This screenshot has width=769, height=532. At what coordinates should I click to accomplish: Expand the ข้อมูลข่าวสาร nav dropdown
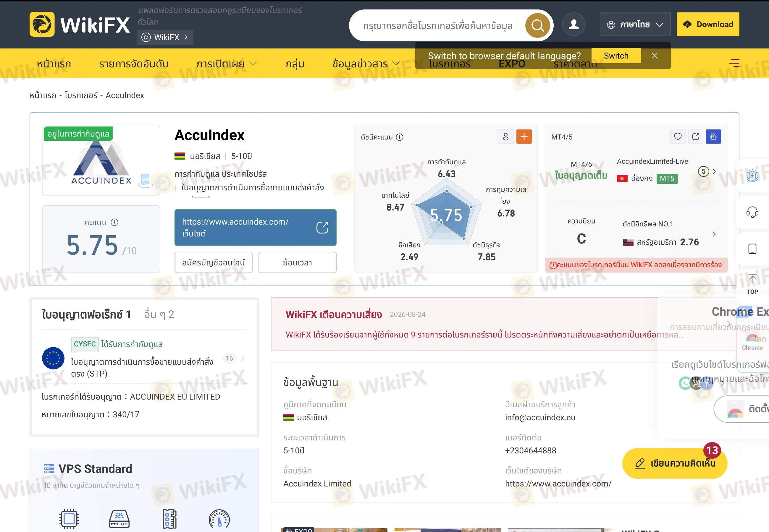coord(366,64)
